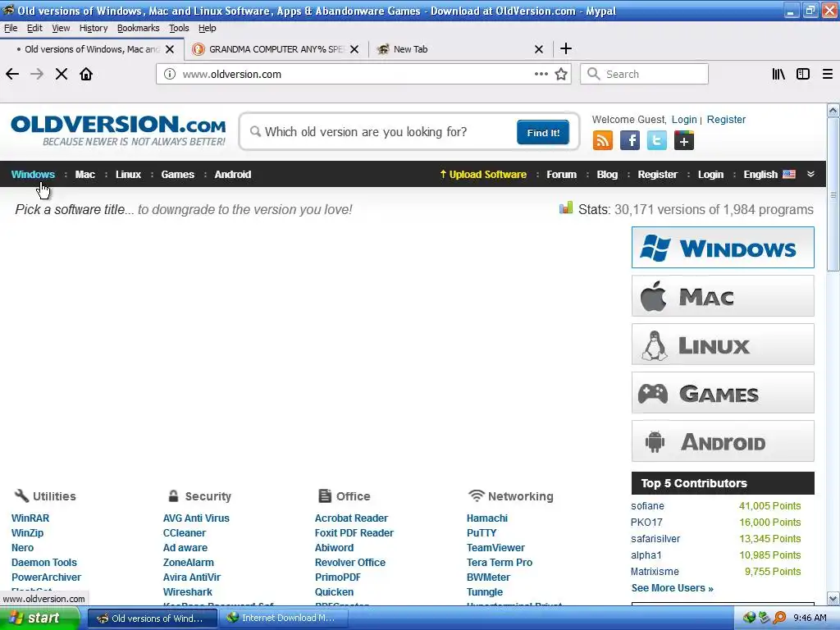Select Games in the black nav bar
840x630 pixels.
point(178,174)
